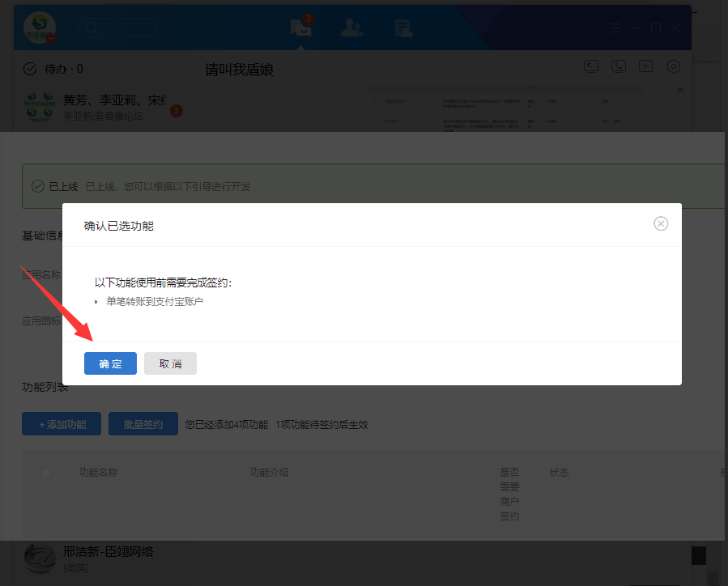The image size is (728, 586).
Task: Click the add plus icon in chat header
Action: pyautogui.click(x=645, y=67)
